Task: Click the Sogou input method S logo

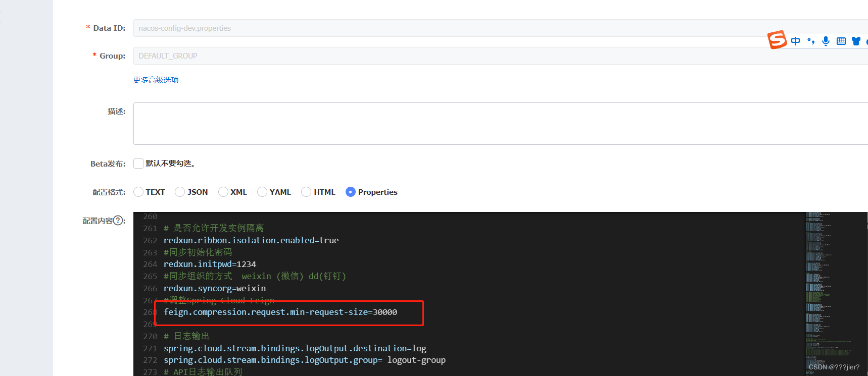Action: pos(777,39)
